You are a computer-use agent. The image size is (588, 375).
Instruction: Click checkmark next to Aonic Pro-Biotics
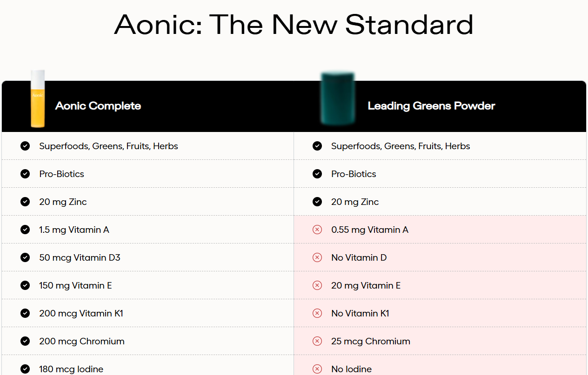point(25,174)
